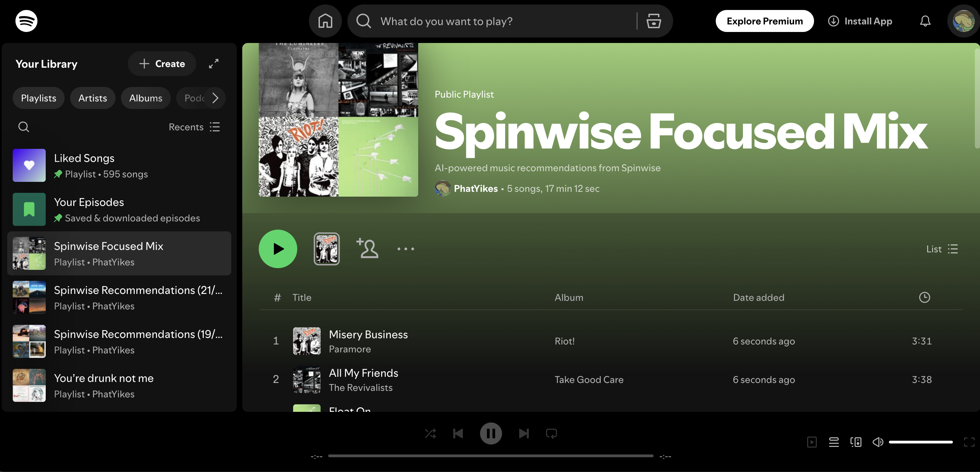Open the queue icon in player bar
This screenshot has width=980, height=472.
(x=834, y=441)
